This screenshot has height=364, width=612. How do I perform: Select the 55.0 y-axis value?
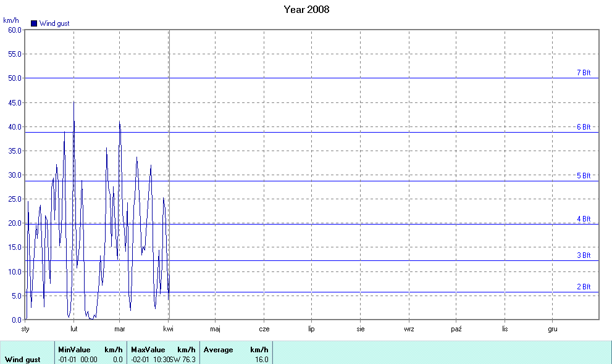[x=15, y=54]
